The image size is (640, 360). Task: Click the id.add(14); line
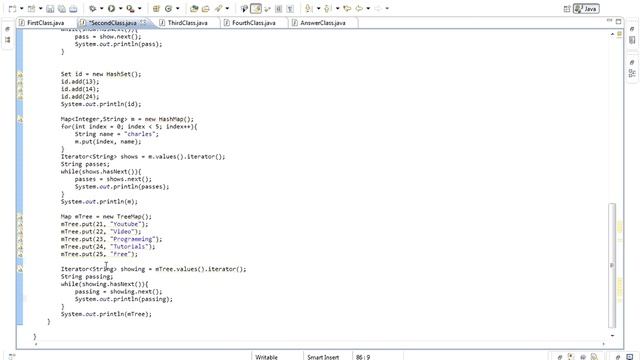80,89
